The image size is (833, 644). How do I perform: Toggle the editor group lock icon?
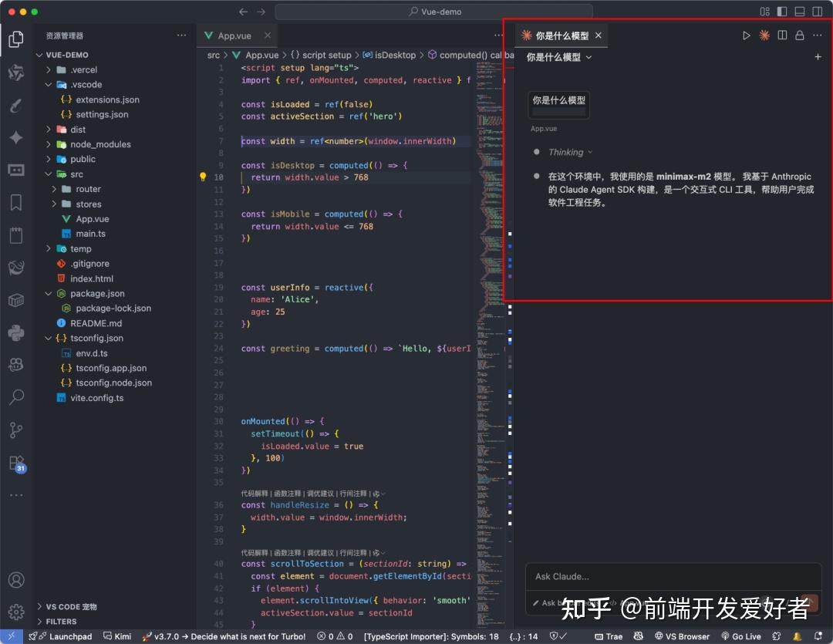[x=800, y=35]
